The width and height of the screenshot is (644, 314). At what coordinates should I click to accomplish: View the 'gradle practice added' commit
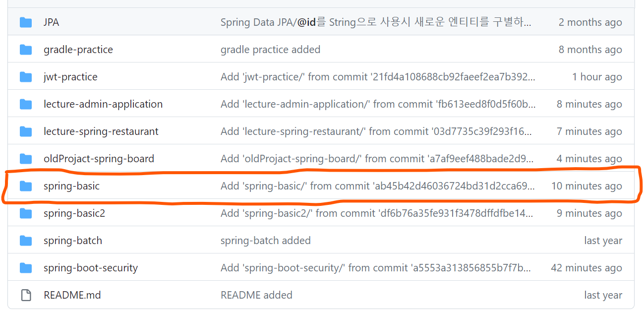pyautogui.click(x=270, y=50)
